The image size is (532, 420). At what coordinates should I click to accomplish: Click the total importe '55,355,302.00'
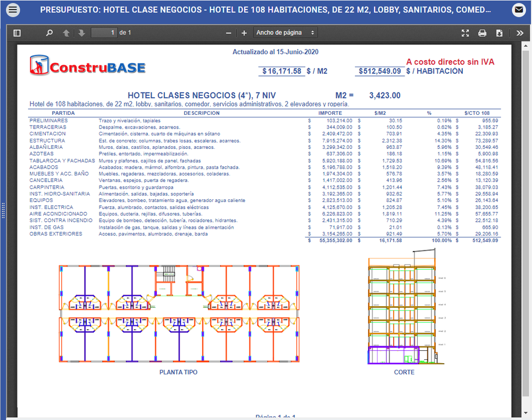[x=336, y=240]
